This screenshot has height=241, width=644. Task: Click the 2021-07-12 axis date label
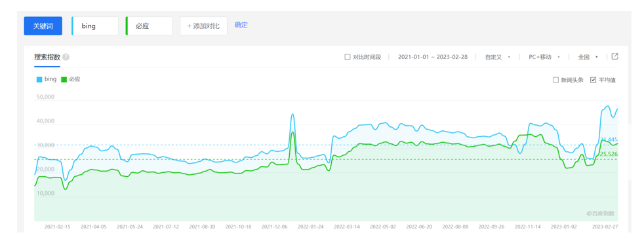point(166,226)
